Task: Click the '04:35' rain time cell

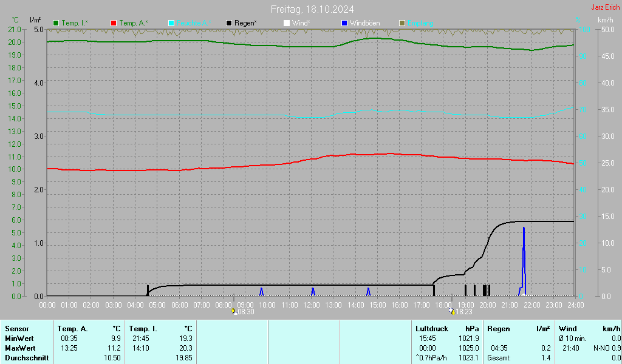Action: click(x=499, y=348)
